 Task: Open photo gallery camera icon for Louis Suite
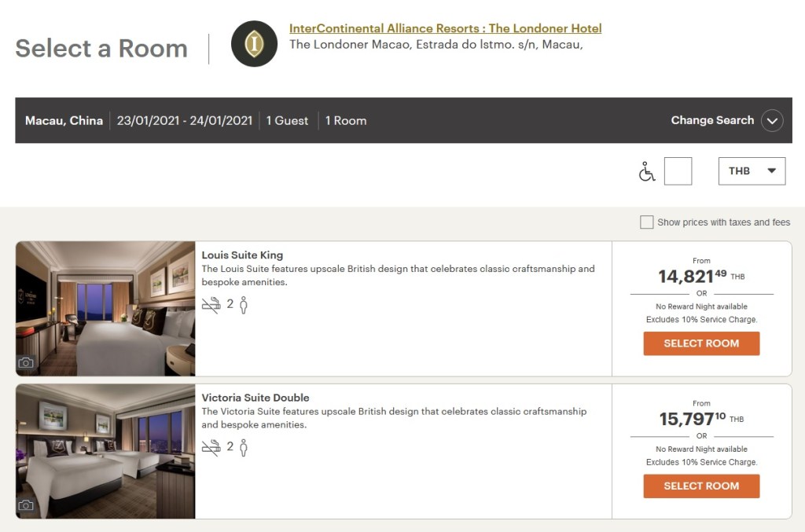coord(27,362)
